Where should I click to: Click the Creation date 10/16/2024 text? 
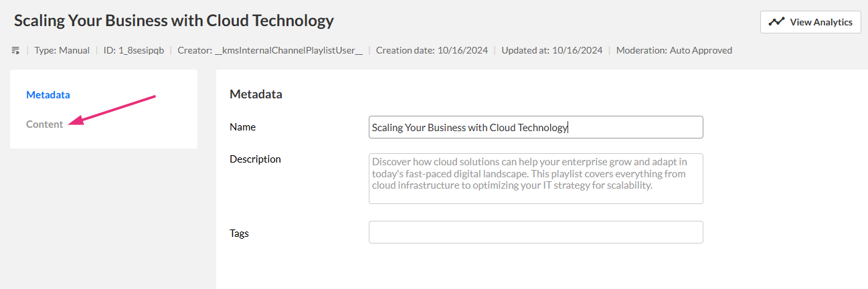[432, 50]
